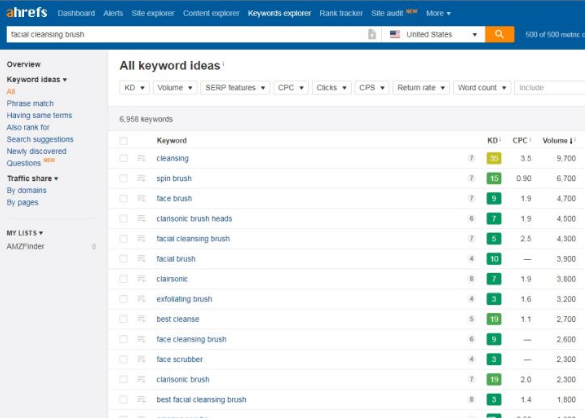Open list options icon for facial brush row
587x418 pixels.
[141, 259]
